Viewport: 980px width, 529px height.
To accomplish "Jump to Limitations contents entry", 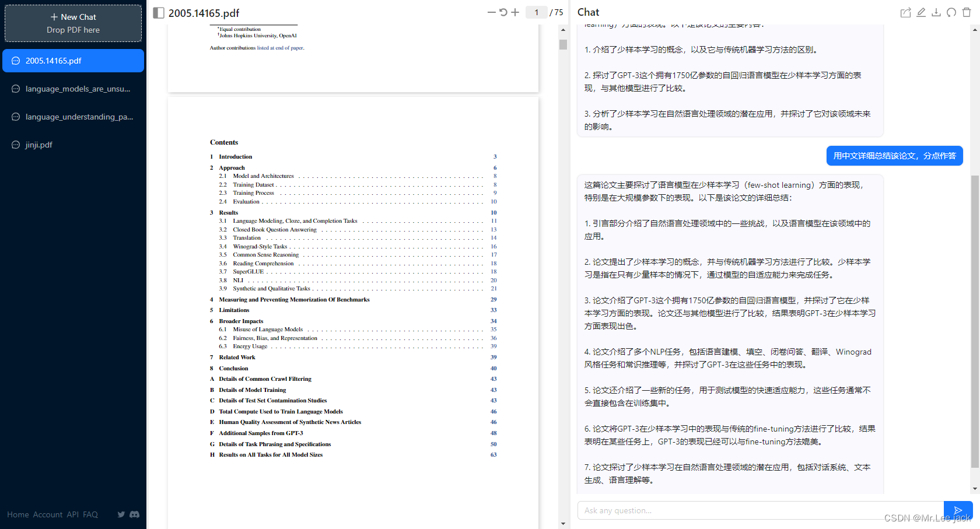I will tap(234, 310).
